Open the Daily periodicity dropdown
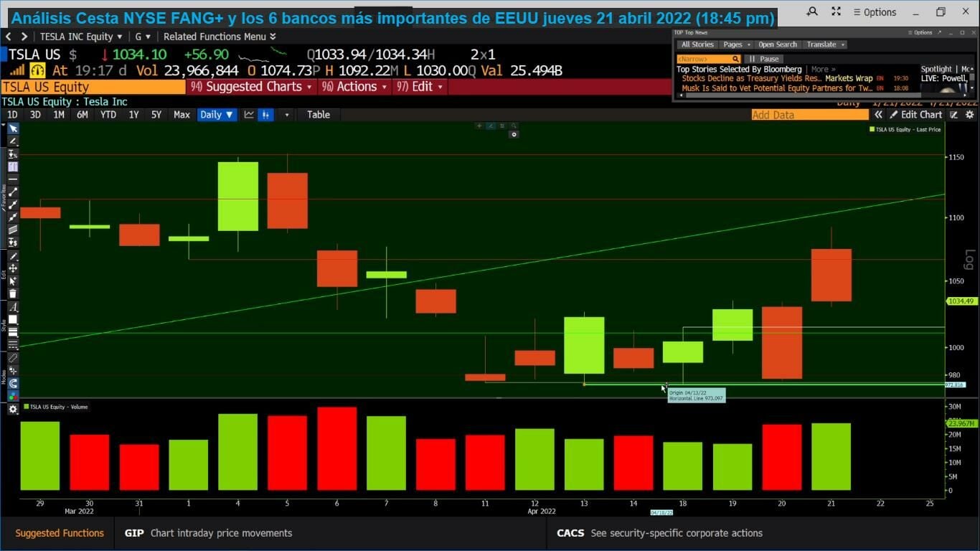This screenshot has width=980, height=551. coord(217,115)
